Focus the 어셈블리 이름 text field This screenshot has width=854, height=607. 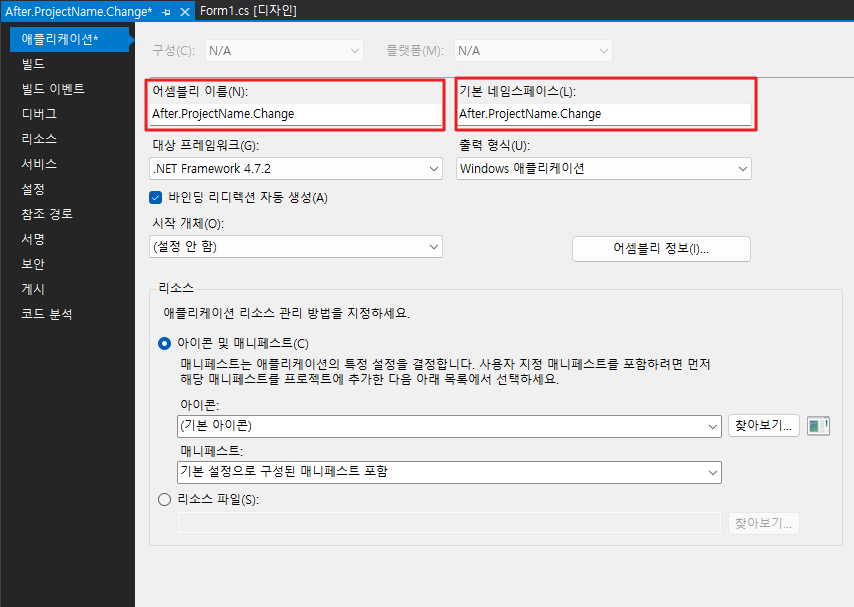[x=296, y=114]
